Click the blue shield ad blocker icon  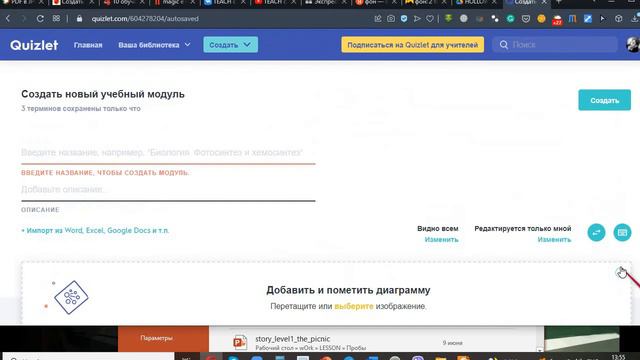click(x=404, y=19)
